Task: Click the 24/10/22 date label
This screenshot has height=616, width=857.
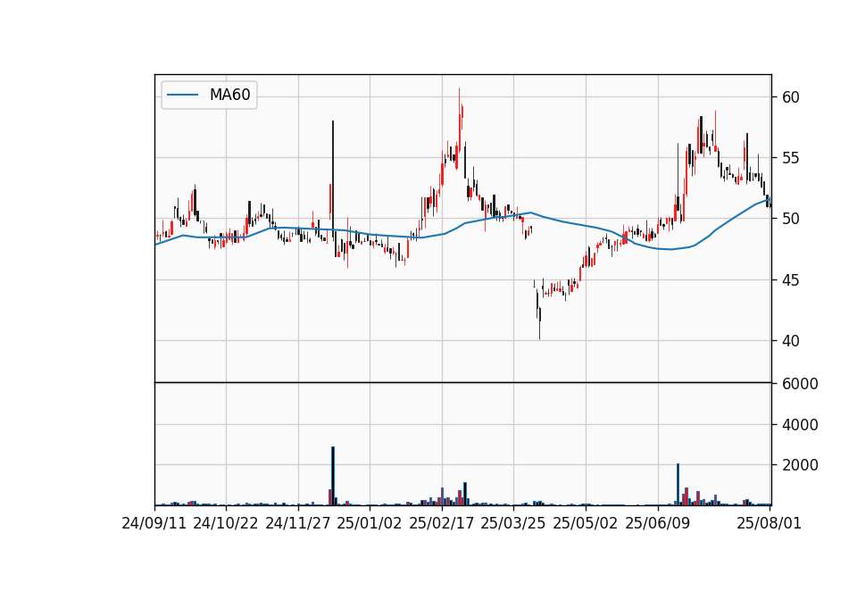Action: (x=225, y=523)
